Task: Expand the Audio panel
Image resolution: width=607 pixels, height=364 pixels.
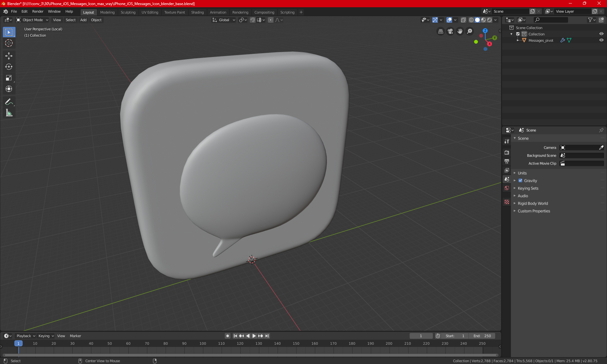Action: [x=523, y=196]
